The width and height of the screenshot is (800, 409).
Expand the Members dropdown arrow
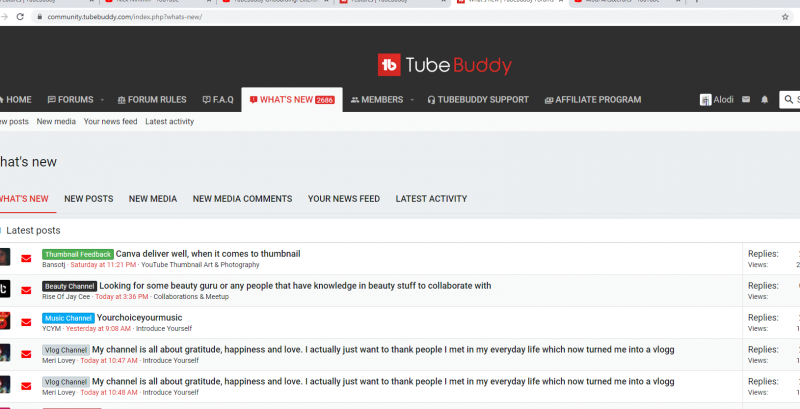412,100
